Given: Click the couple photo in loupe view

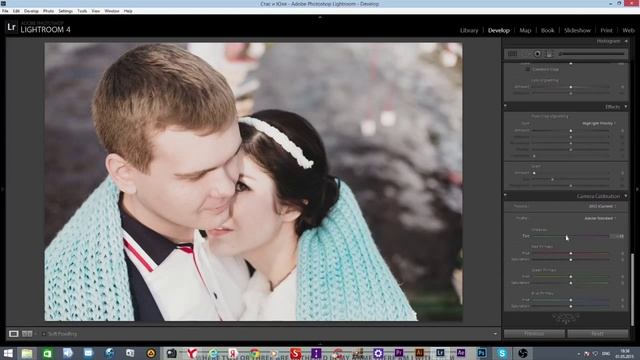Looking at the screenshot, I should point(253,182).
